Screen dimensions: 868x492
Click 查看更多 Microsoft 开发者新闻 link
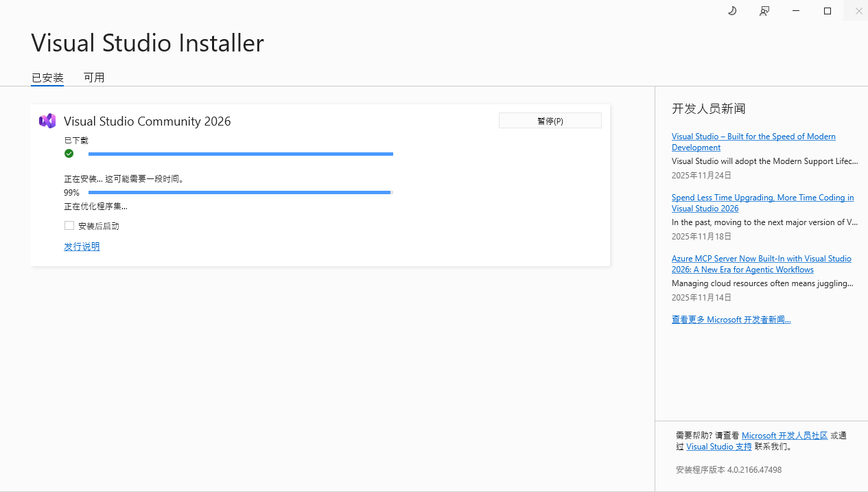(731, 320)
